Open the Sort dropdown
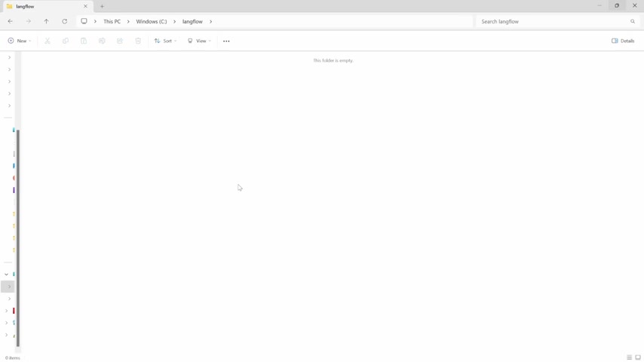644x362 pixels. (x=165, y=41)
